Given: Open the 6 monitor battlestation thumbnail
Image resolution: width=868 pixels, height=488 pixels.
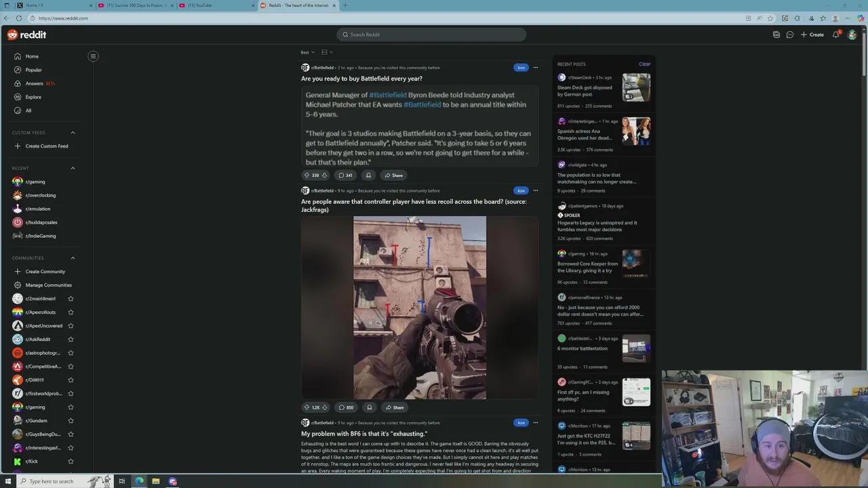Looking at the screenshot, I should tap(636, 348).
